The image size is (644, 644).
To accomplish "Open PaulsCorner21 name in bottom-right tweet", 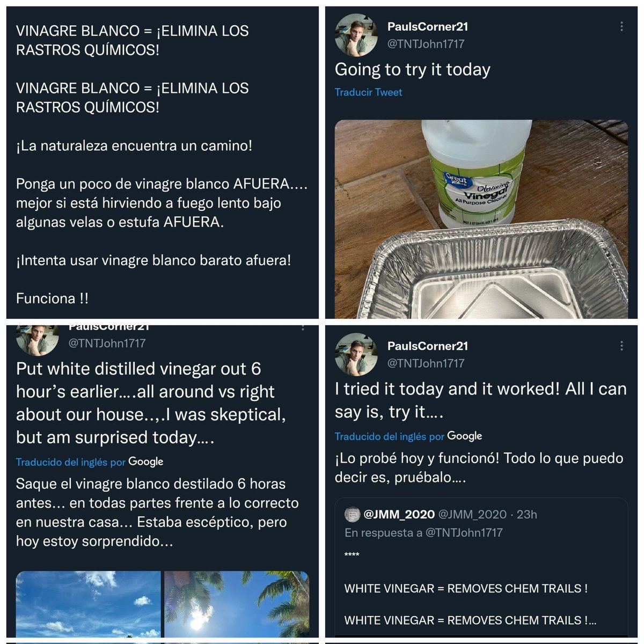I will [428, 346].
